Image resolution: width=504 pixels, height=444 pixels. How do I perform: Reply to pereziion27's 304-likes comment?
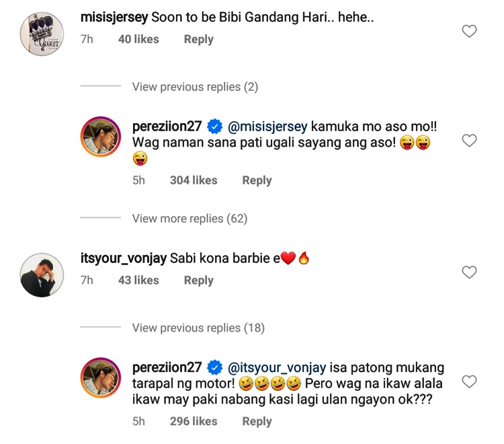257,180
